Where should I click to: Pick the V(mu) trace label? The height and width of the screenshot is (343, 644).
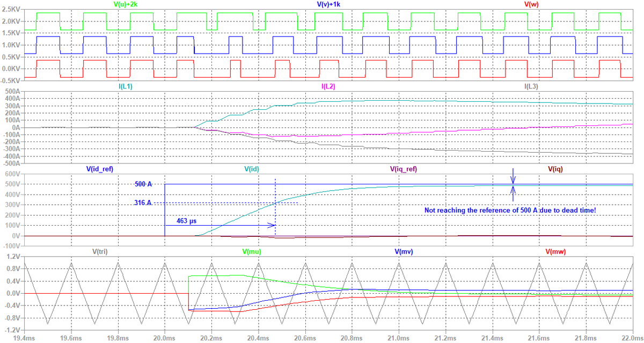(253, 251)
